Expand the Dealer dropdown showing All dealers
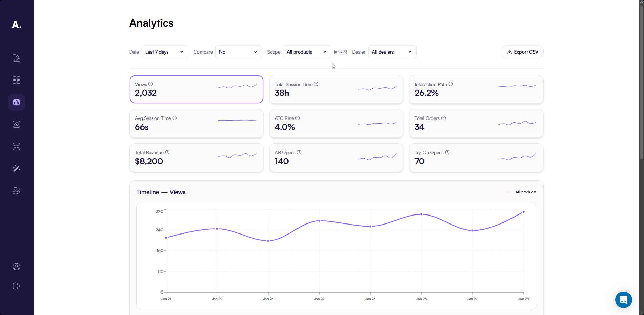 392,52
